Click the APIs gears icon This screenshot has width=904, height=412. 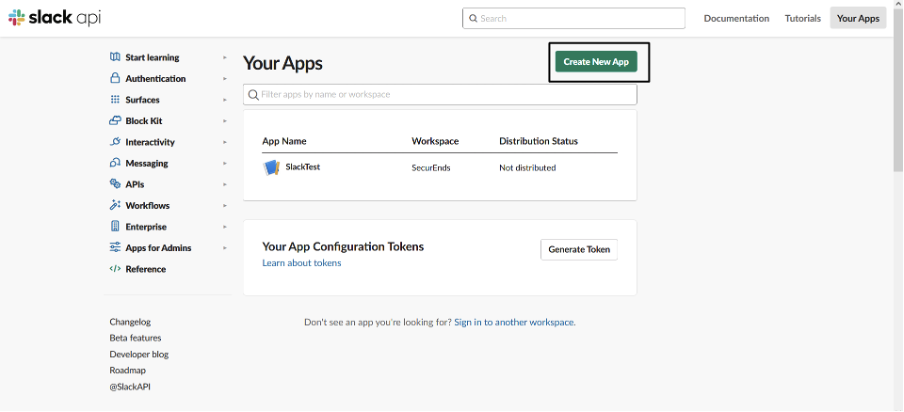pos(115,184)
